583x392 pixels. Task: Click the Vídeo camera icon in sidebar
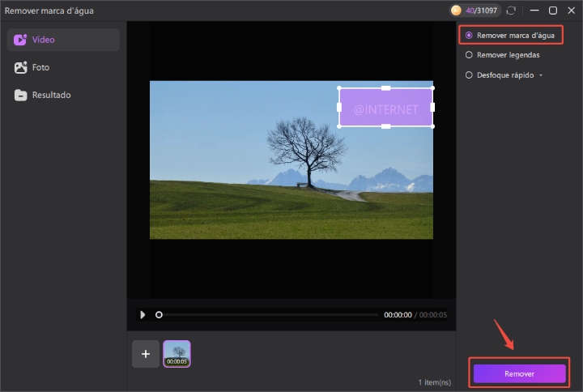(x=20, y=40)
